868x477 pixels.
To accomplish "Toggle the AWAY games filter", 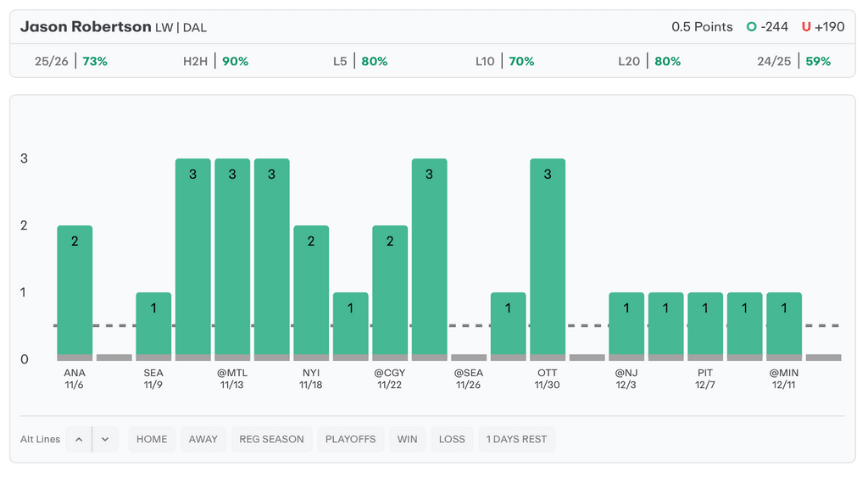I will pyautogui.click(x=203, y=439).
